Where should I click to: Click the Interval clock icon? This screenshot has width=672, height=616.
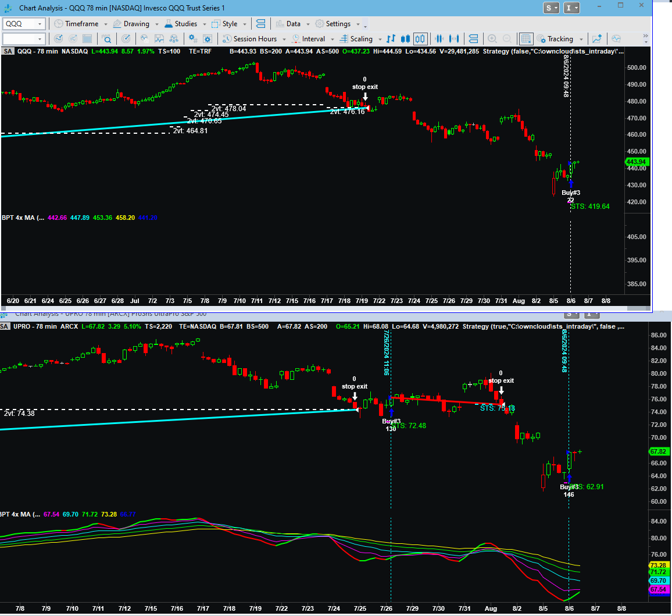click(x=296, y=39)
